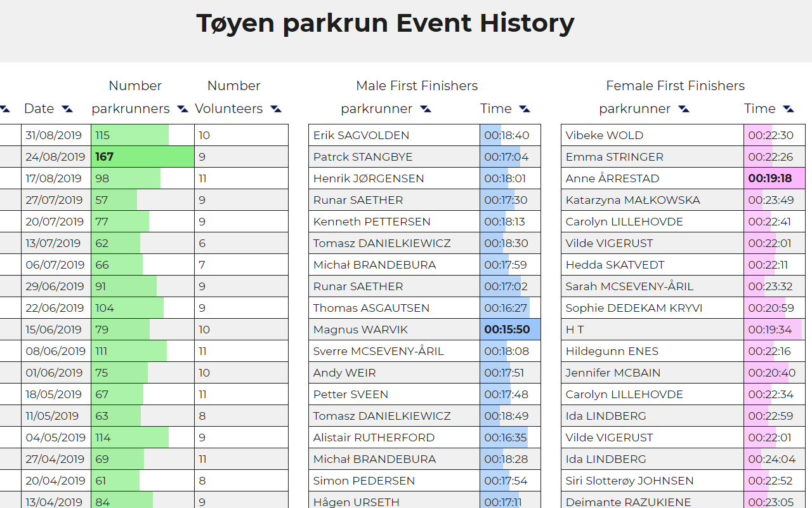812x508 pixels.
Task: Select the male time 00:18:40
Action: tap(511, 135)
